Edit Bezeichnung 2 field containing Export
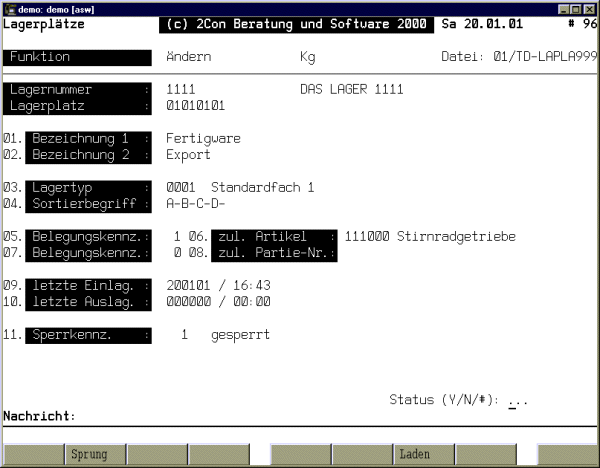 [188, 155]
